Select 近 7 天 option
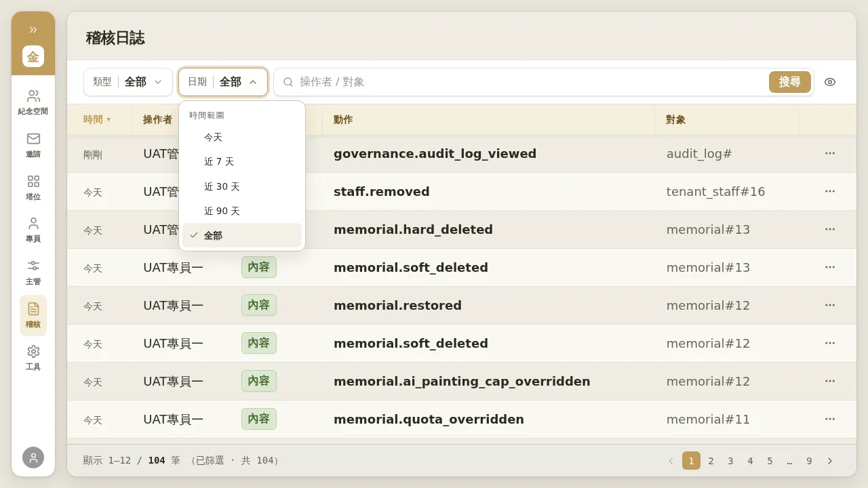The width and height of the screenshot is (868, 488). click(242, 162)
